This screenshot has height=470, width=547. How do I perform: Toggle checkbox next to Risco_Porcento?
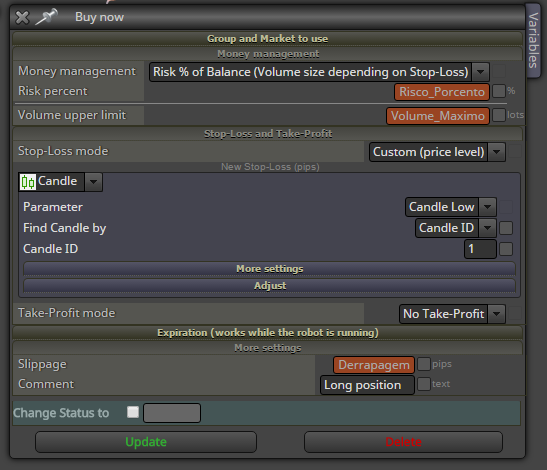point(499,91)
